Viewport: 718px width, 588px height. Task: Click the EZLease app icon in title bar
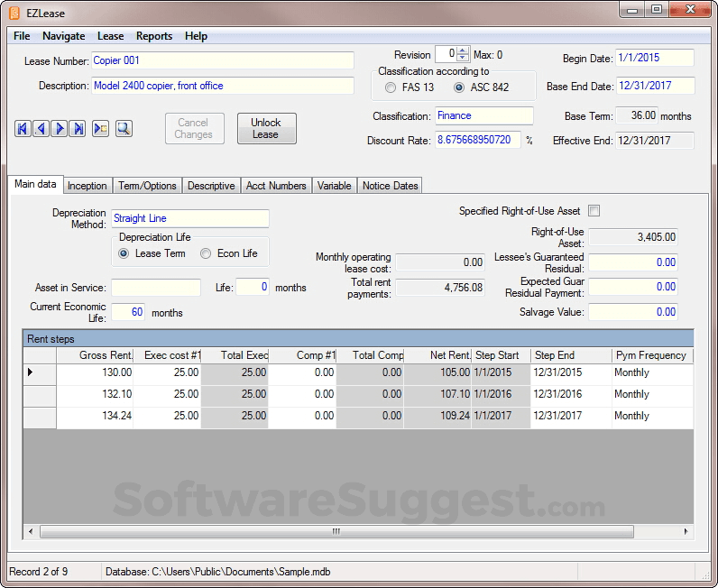coord(14,13)
